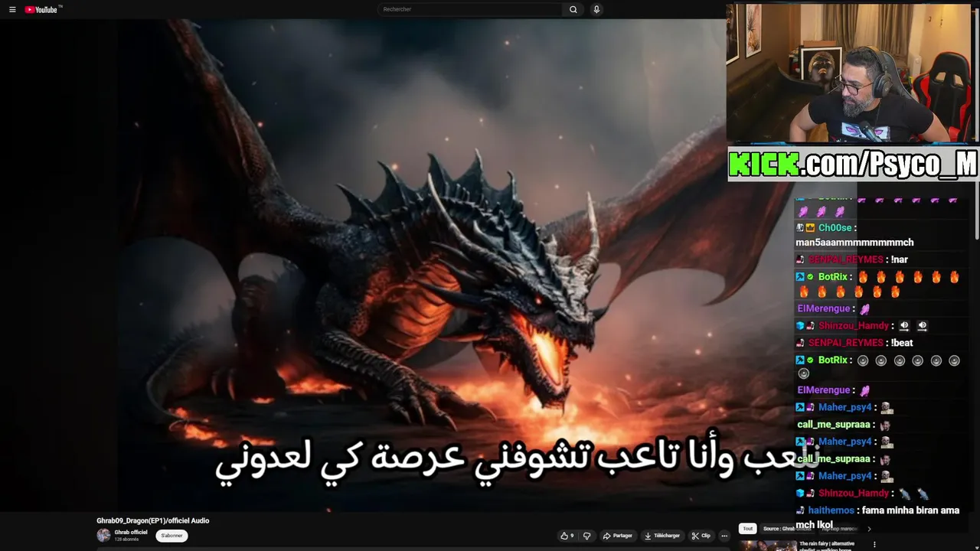Screen dimensions: 980x551
Task: Open the more actions ellipsis menu
Action: click(x=724, y=536)
